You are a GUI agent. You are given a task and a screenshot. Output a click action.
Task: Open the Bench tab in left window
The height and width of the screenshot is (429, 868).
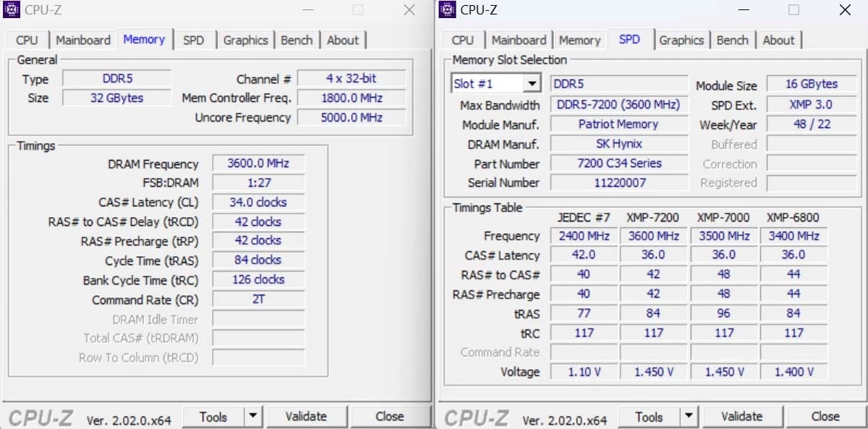tap(297, 41)
